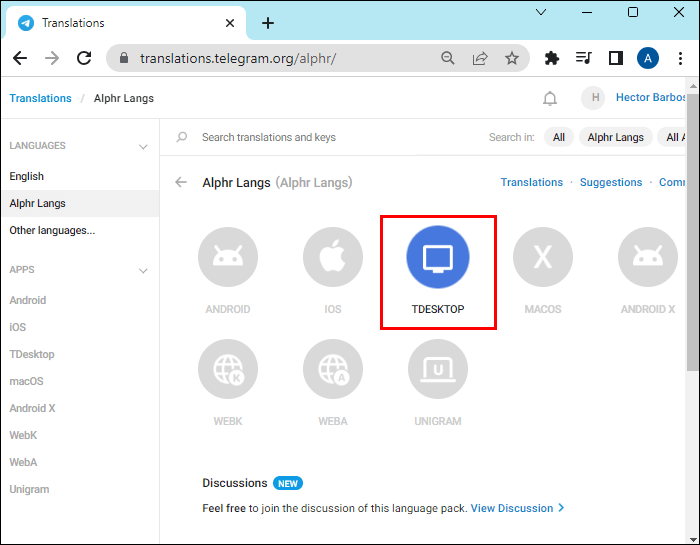Open WebA in the Apps sidebar
700x545 pixels.
23,462
